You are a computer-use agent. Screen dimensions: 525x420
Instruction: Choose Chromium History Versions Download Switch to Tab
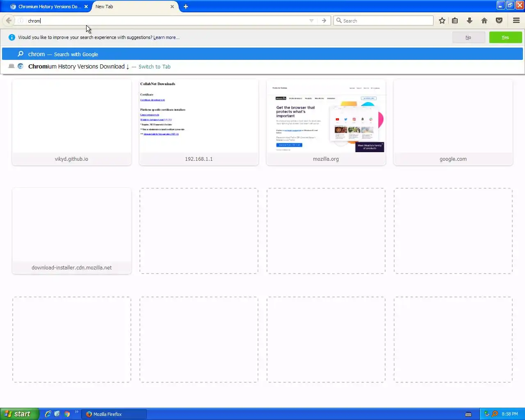pyautogui.click(x=262, y=66)
